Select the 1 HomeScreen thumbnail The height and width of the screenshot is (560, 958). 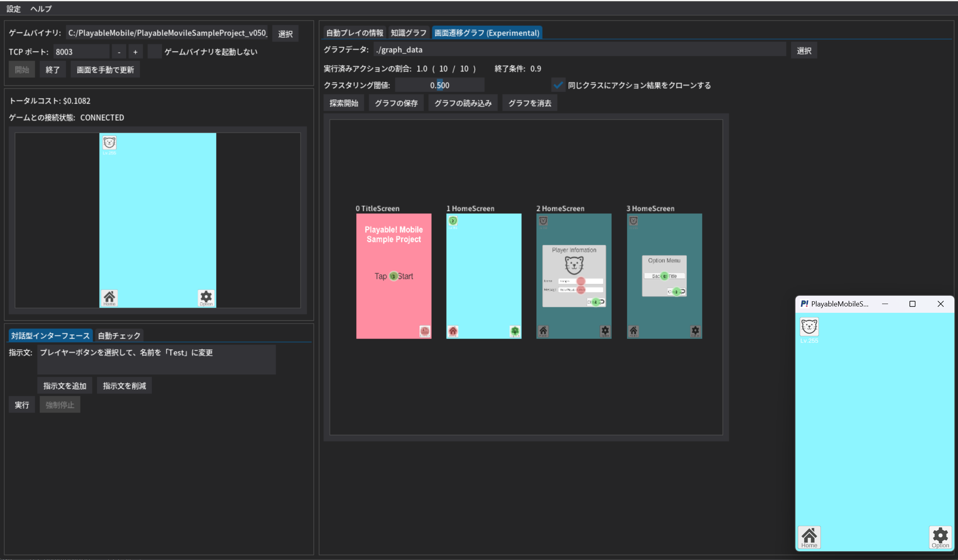(x=484, y=276)
